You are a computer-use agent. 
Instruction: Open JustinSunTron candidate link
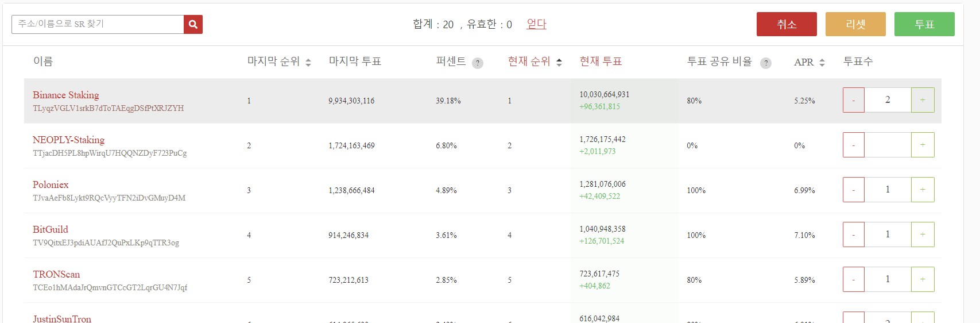[x=62, y=318]
